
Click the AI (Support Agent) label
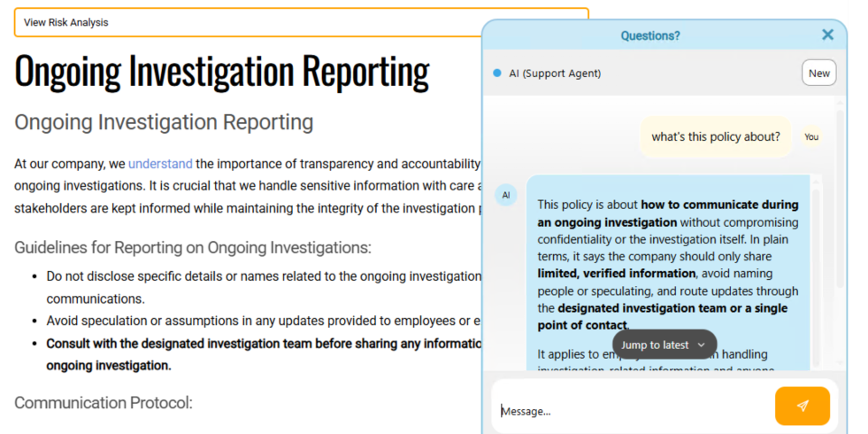[555, 74]
